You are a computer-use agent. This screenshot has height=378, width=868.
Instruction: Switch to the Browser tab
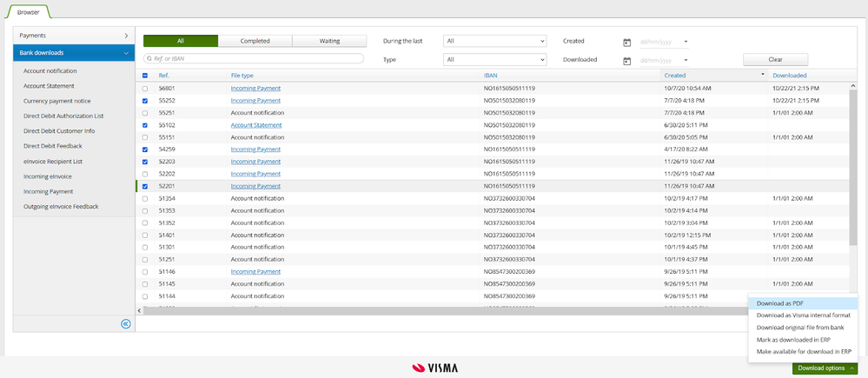coord(28,11)
